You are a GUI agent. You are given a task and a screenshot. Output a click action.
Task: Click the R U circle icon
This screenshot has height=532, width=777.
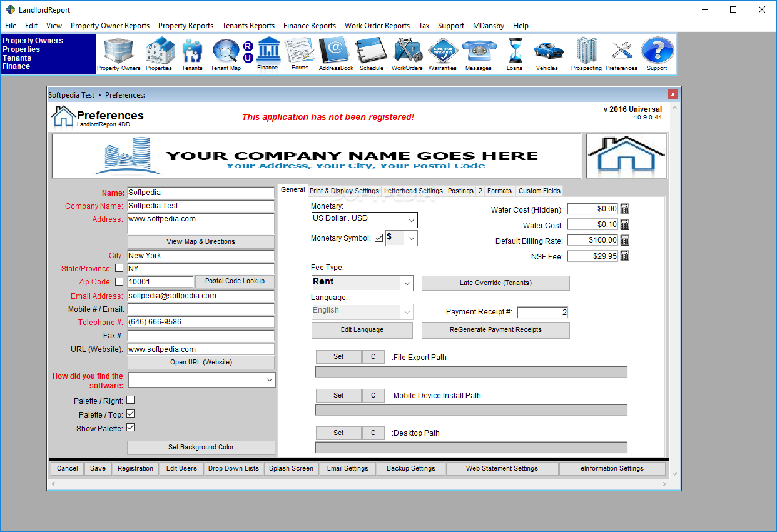pyautogui.click(x=248, y=52)
